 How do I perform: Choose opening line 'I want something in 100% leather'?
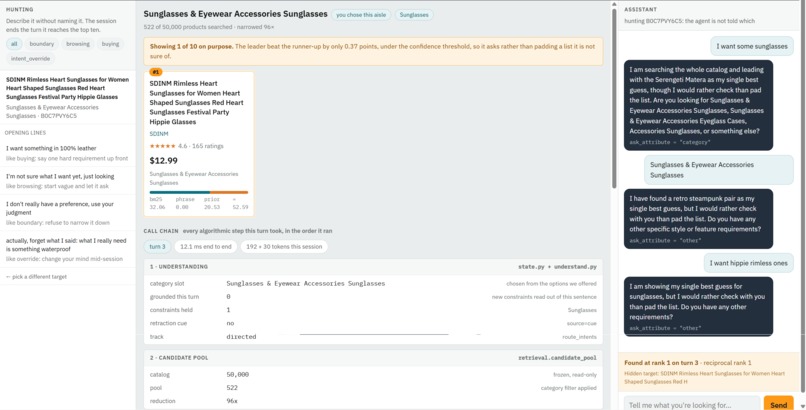click(x=67, y=153)
